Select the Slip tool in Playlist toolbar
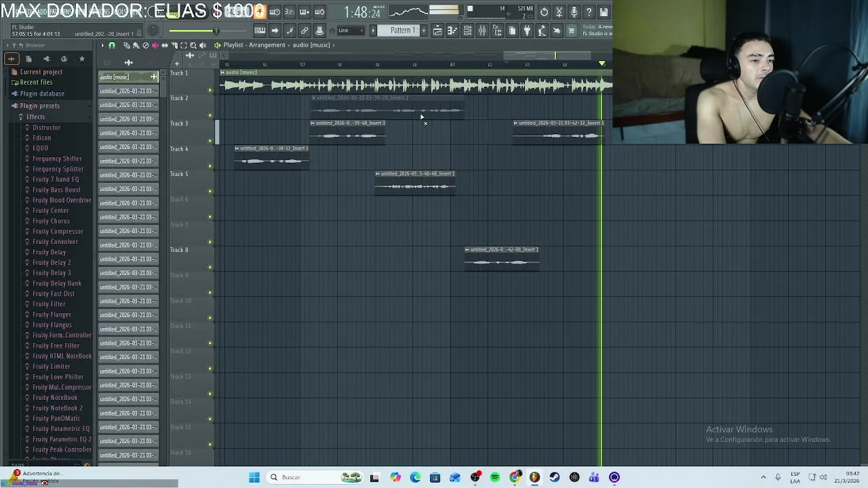 point(165,45)
